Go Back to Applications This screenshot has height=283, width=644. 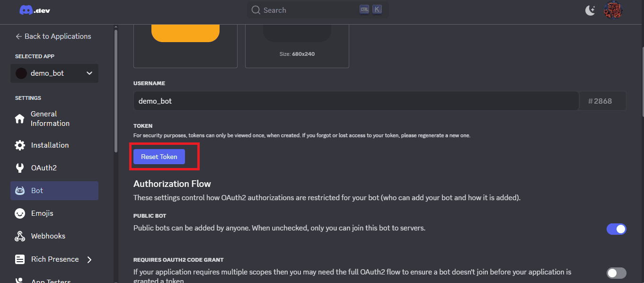pyautogui.click(x=53, y=36)
